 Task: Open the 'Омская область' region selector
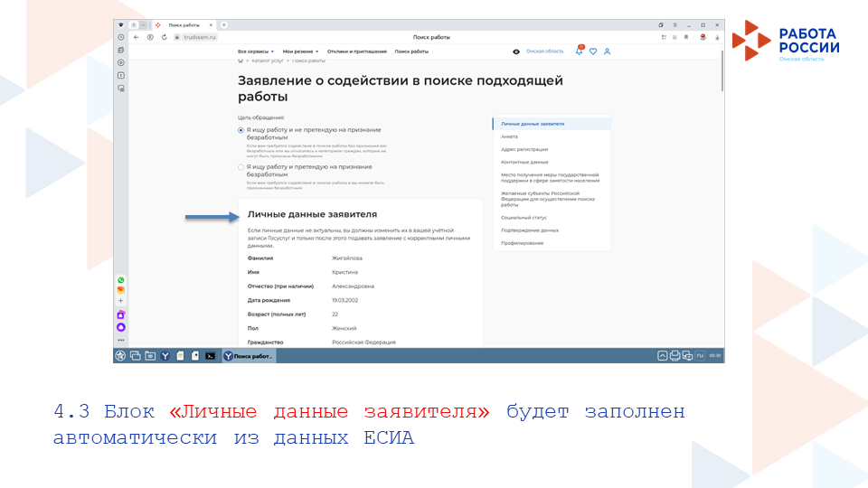[544, 52]
